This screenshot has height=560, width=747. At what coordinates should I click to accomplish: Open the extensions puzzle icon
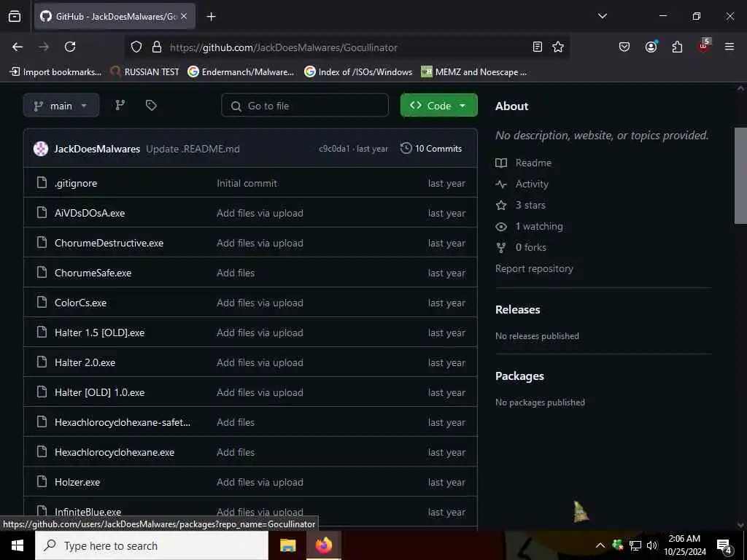click(x=677, y=47)
